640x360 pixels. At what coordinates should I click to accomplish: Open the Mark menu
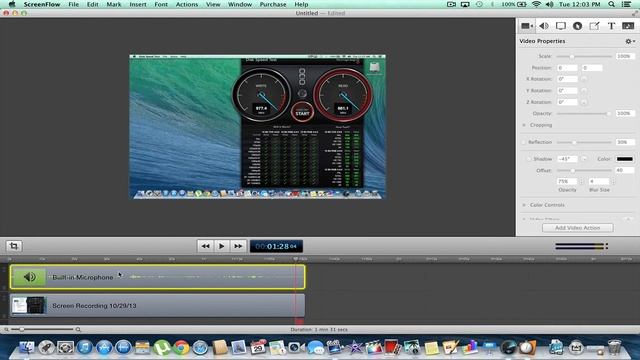[x=113, y=4]
